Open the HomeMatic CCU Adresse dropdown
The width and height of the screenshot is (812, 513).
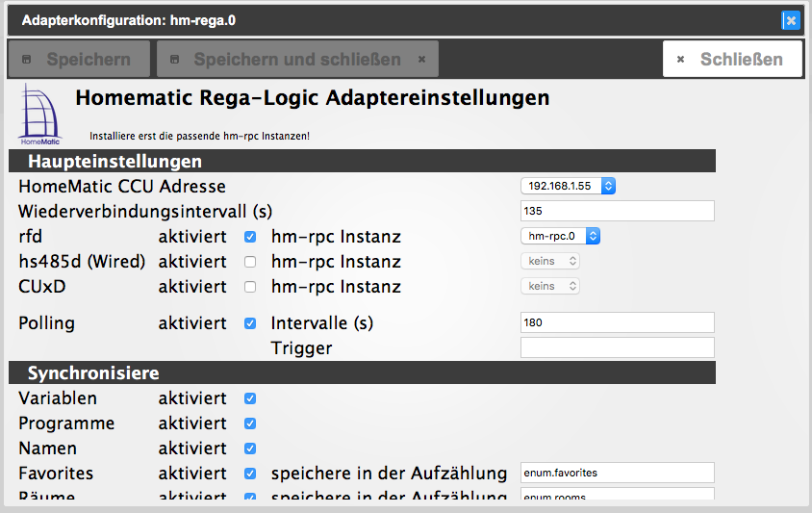point(568,186)
